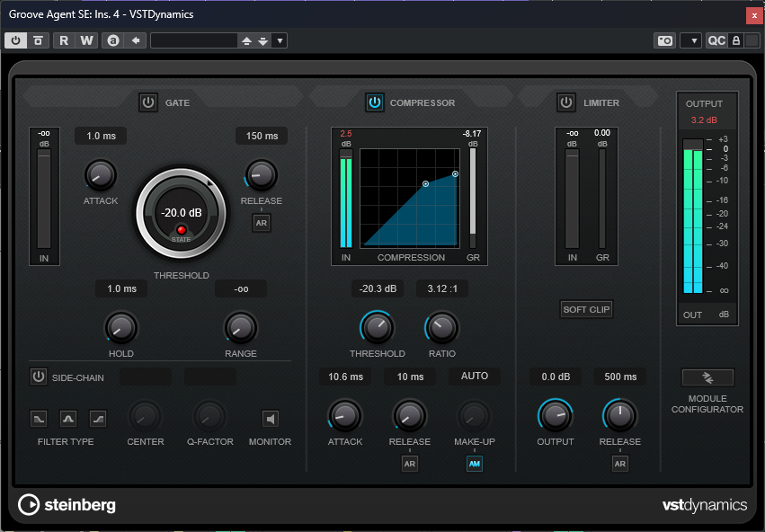Image resolution: width=765 pixels, height=532 pixels.
Task: Open the preset browser dropdown
Action: click(x=280, y=41)
